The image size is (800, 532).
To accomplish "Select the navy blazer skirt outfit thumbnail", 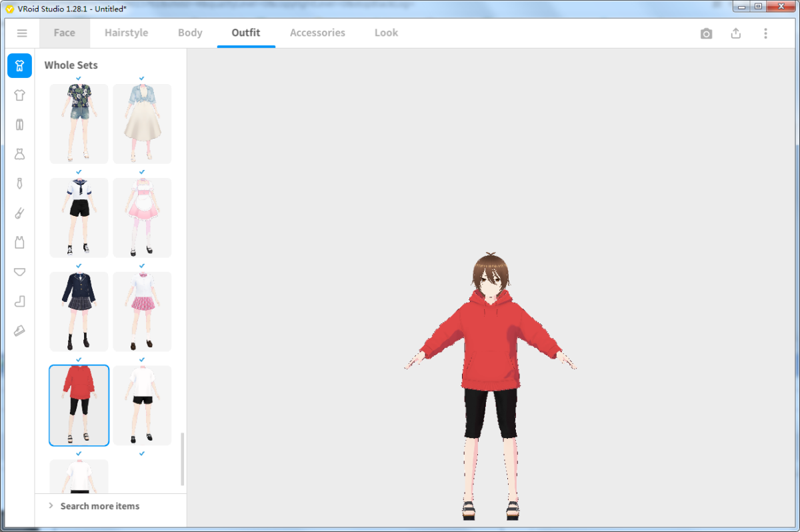I will [79, 311].
